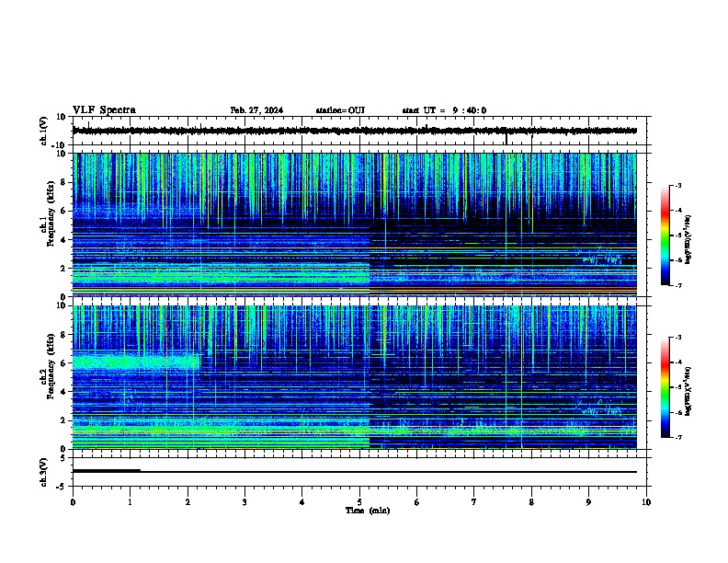The width and height of the screenshot is (728, 563).
Task: Click the time axis tick label "7"
Action: [474, 502]
